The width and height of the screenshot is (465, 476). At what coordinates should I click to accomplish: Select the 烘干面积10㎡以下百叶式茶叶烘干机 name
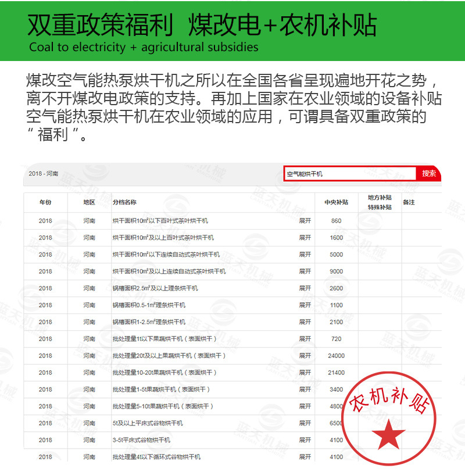(160, 221)
